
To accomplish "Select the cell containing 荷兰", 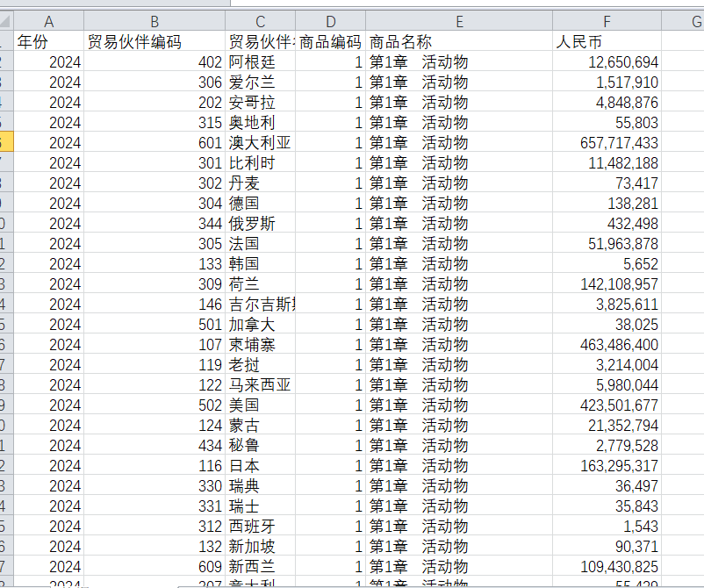I will [260, 283].
